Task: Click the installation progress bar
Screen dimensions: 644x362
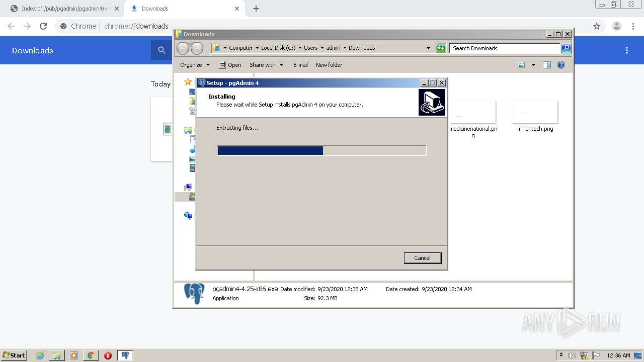Action: point(321,150)
